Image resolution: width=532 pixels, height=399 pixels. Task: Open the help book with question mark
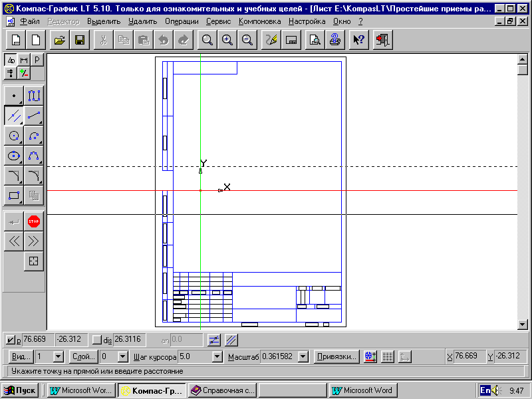tap(335, 40)
